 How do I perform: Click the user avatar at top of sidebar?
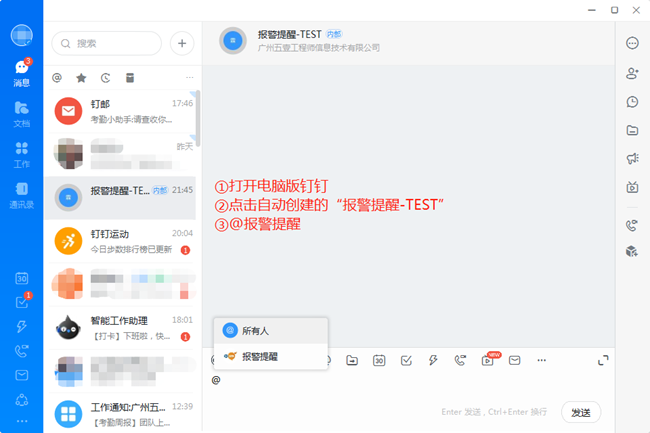pos(22,35)
